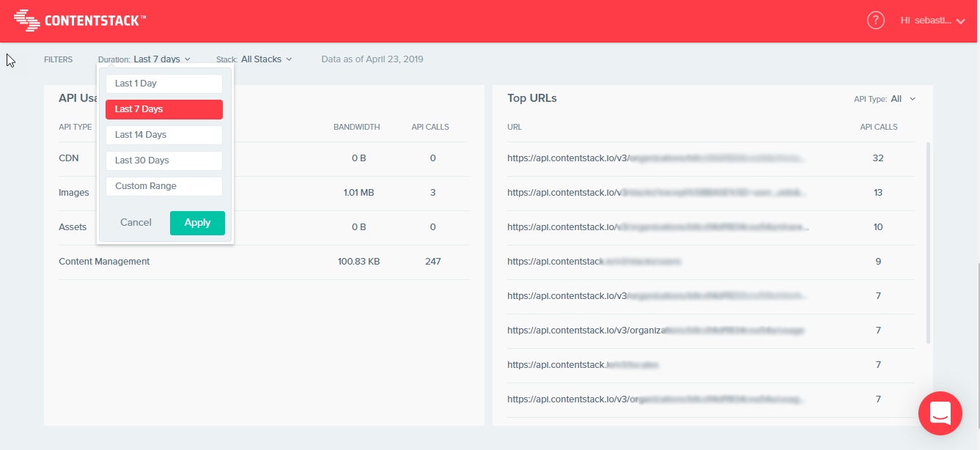Click the URL with 32 API calls
Viewport: 980px width, 450px height.
click(x=657, y=158)
